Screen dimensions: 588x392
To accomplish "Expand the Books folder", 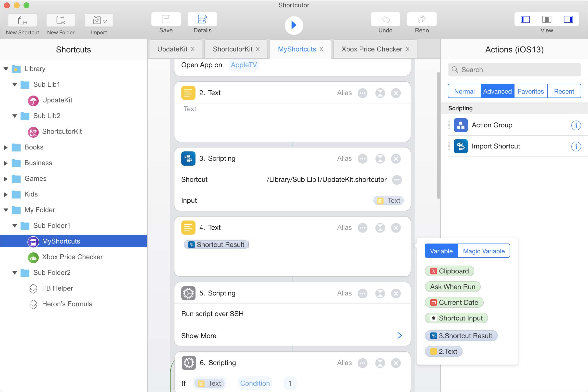I will pos(6,147).
